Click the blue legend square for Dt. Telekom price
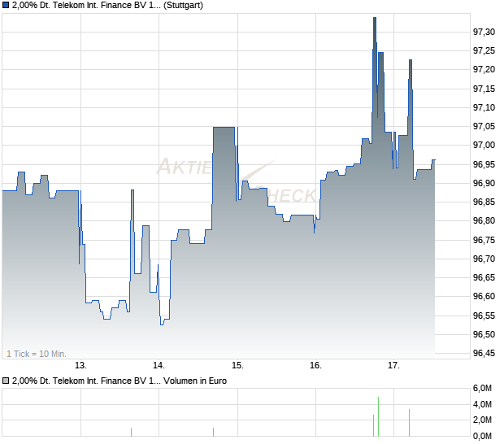The height and width of the screenshot is (444, 504). coord(6,5)
